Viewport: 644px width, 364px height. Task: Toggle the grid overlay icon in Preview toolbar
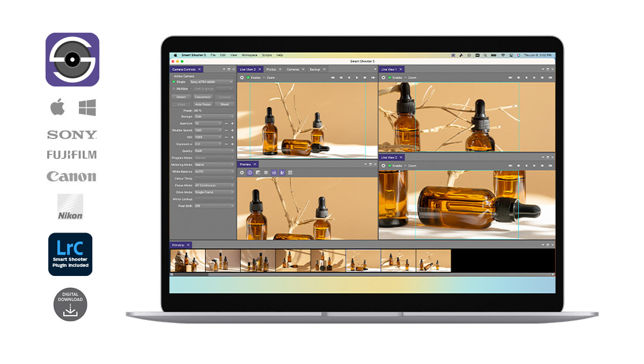(266, 172)
